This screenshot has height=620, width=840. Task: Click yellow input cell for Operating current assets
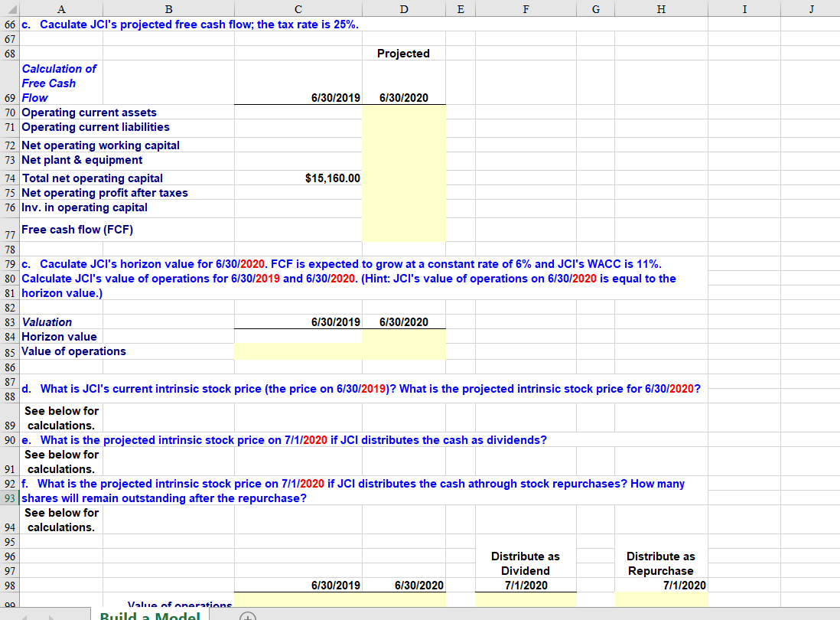point(404,113)
